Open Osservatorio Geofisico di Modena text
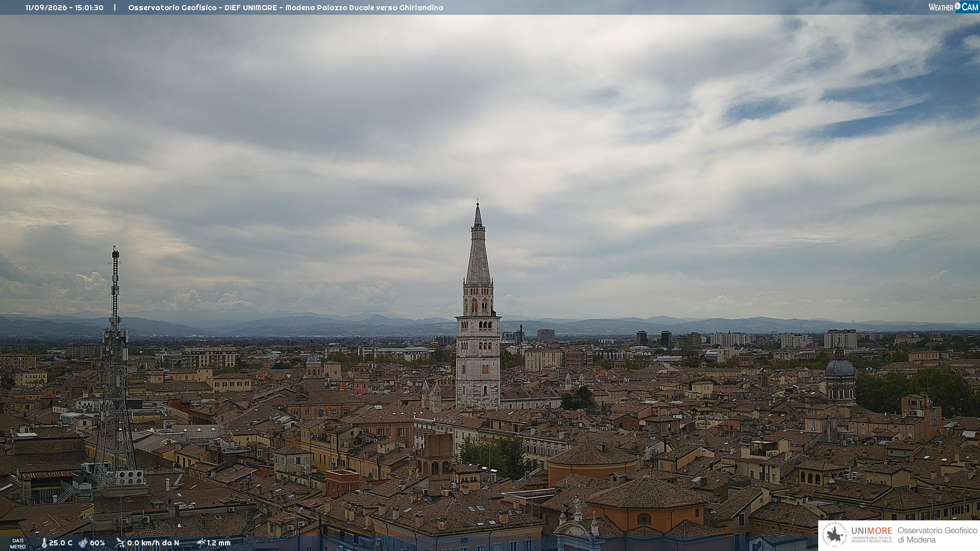 [937, 535]
